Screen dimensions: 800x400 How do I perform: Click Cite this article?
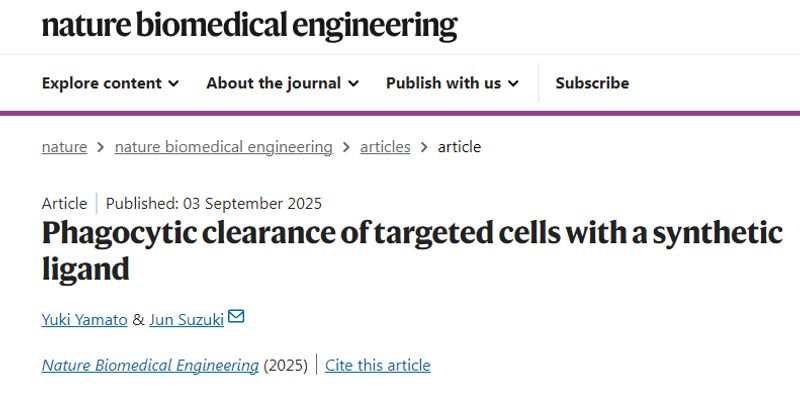point(377,365)
